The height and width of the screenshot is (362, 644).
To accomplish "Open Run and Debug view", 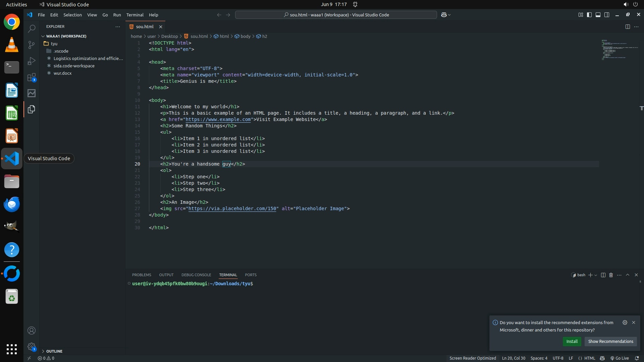I will click(32, 61).
